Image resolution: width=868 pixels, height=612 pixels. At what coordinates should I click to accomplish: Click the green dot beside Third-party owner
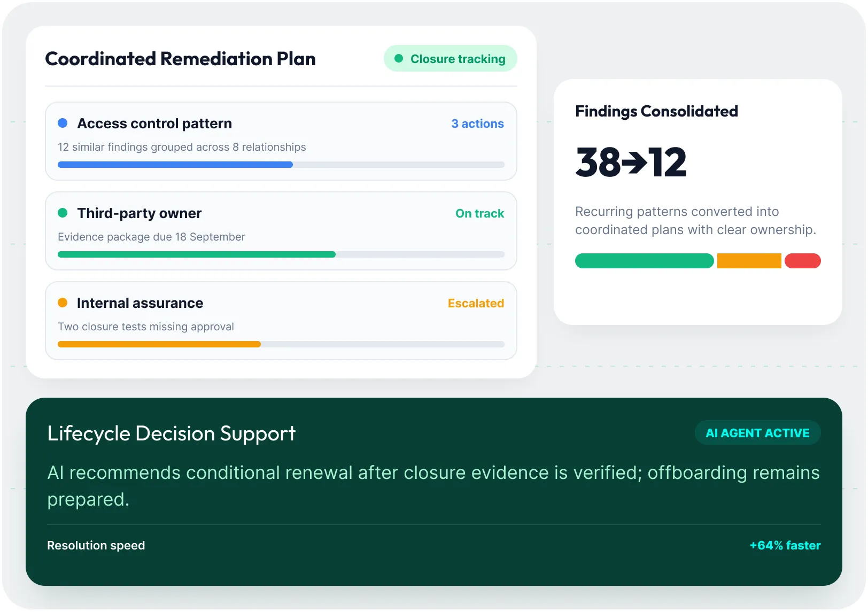(63, 213)
